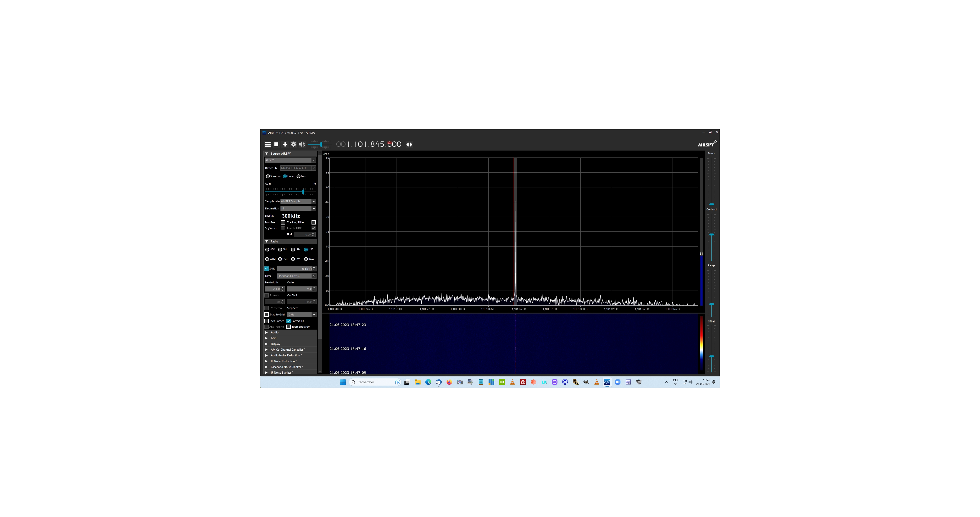Click the Bandwidth value field
The width and height of the screenshot is (980, 517).
coord(273,289)
